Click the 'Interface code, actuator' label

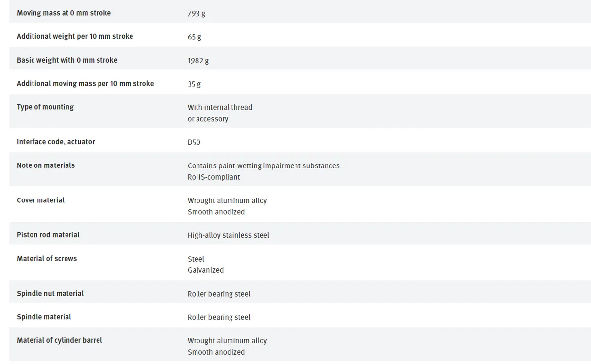pyautogui.click(x=56, y=142)
